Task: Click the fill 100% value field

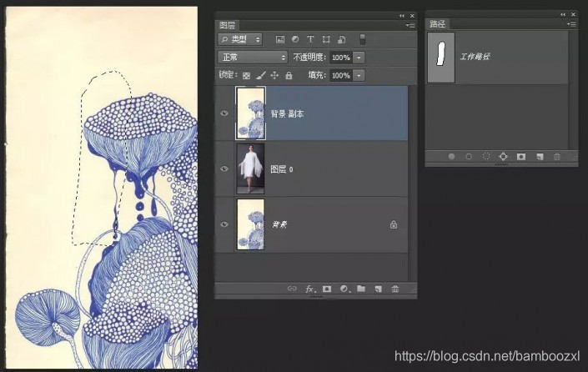Action: point(341,75)
